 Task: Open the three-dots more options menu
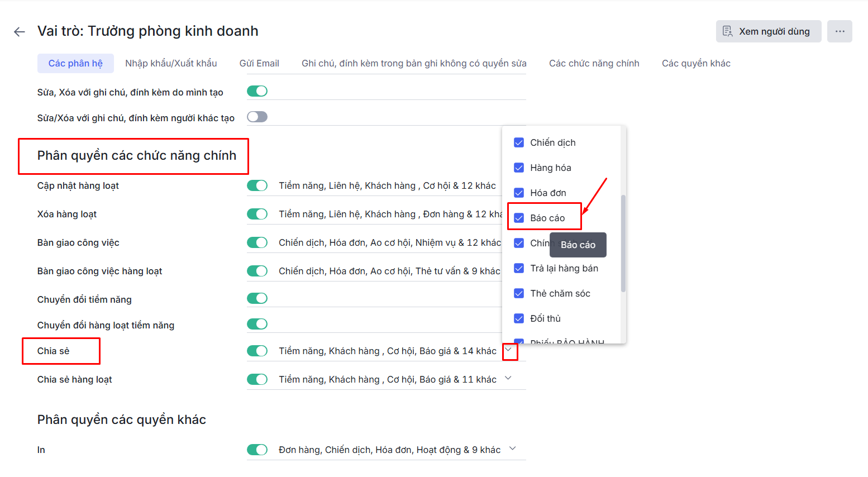pyautogui.click(x=840, y=31)
